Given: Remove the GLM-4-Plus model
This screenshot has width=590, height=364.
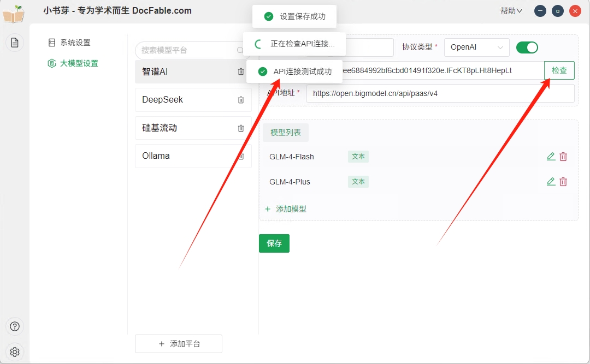Looking at the screenshot, I should 563,182.
